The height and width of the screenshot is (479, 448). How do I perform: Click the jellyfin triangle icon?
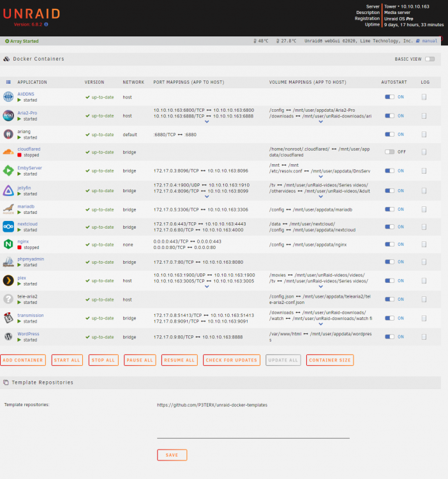coord(8,190)
